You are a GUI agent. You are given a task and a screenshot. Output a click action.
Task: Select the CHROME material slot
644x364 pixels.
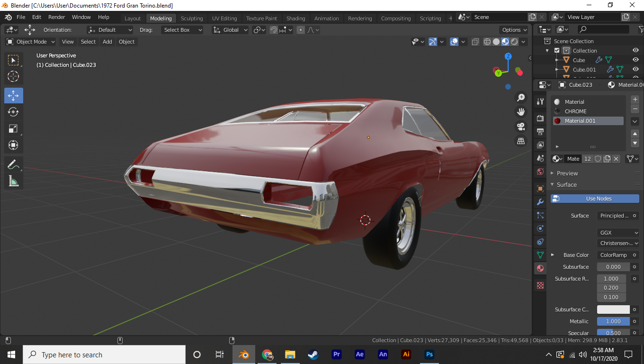(x=588, y=111)
